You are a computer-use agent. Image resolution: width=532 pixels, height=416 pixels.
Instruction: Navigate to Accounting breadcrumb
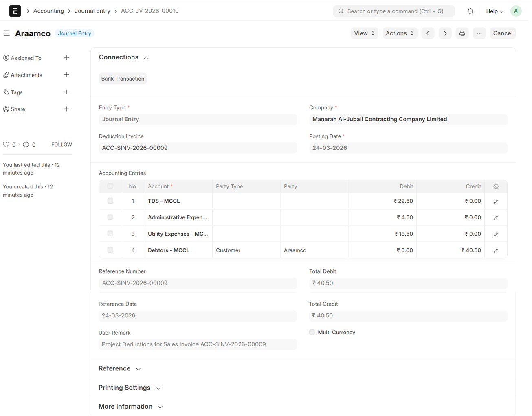(48, 11)
